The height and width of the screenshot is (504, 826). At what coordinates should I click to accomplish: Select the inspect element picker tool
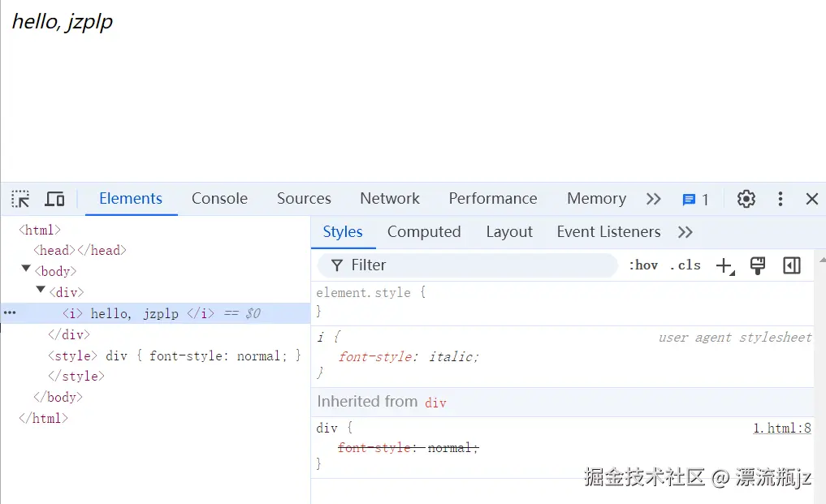pyautogui.click(x=20, y=198)
